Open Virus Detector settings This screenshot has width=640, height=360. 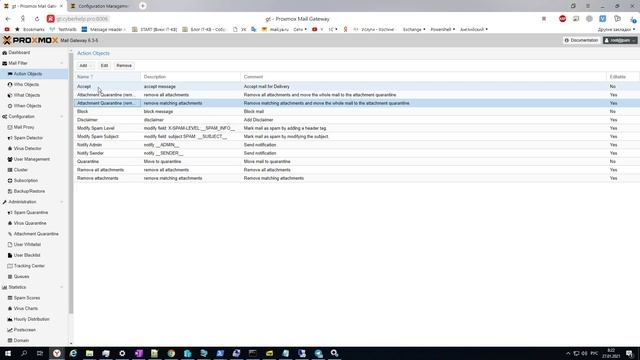[x=27, y=149]
